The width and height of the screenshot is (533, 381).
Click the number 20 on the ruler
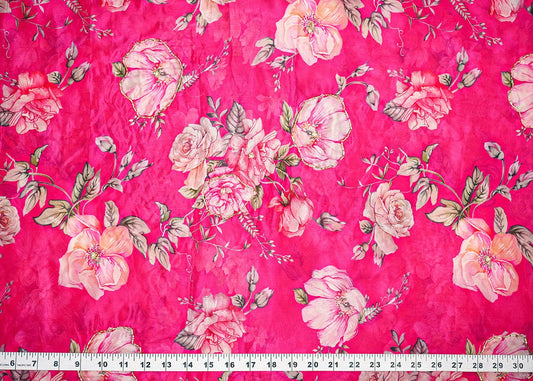[313, 364]
